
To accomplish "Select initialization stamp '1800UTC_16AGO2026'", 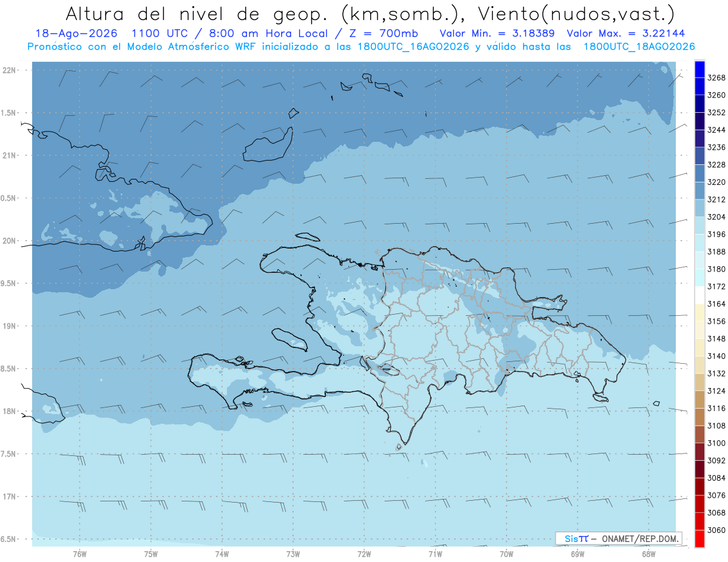I will click(x=411, y=47).
